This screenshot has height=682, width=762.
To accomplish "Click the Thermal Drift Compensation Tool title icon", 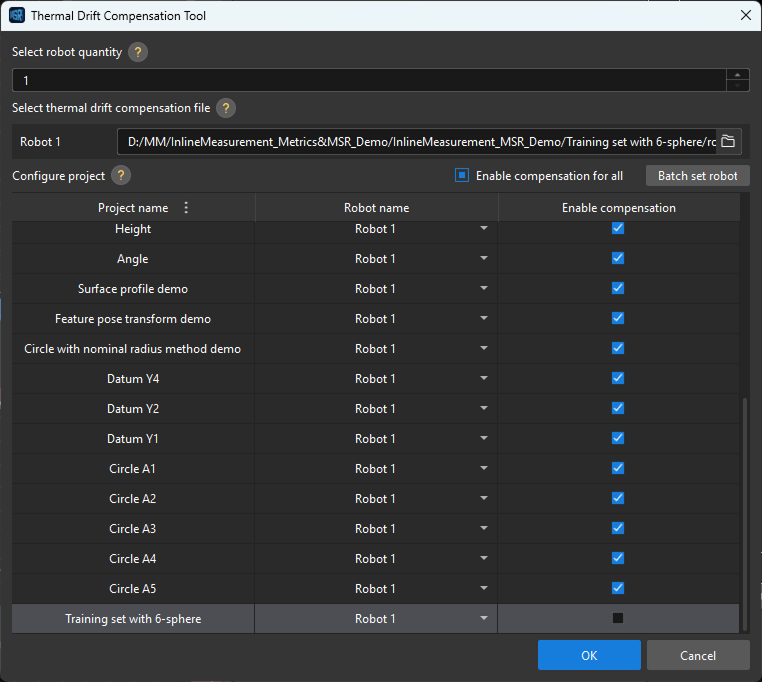I will pyautogui.click(x=17, y=16).
